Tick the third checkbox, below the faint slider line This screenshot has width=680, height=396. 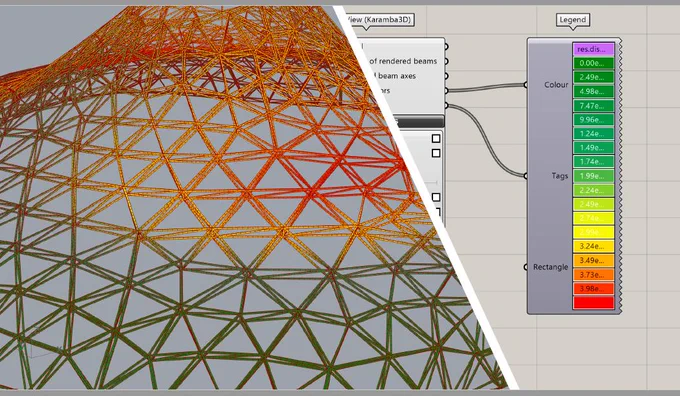(x=436, y=197)
